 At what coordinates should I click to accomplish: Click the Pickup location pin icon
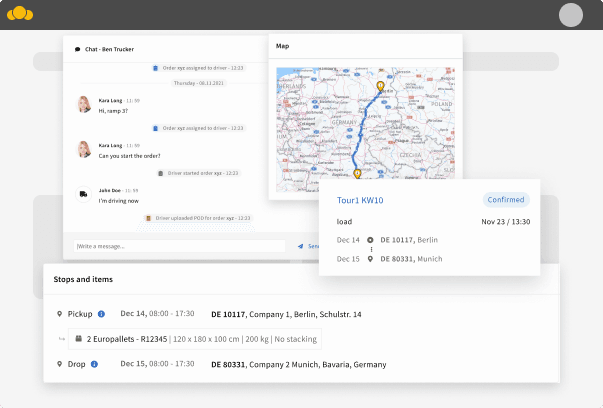coord(59,314)
